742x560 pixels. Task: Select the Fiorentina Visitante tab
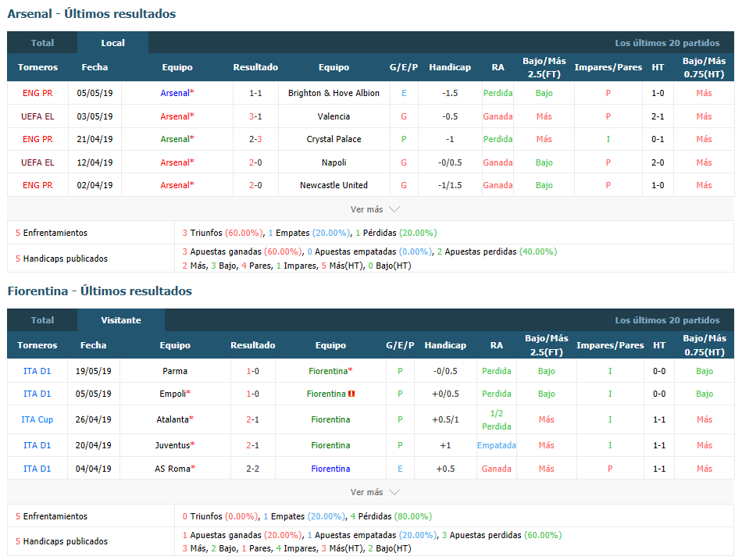click(x=120, y=320)
